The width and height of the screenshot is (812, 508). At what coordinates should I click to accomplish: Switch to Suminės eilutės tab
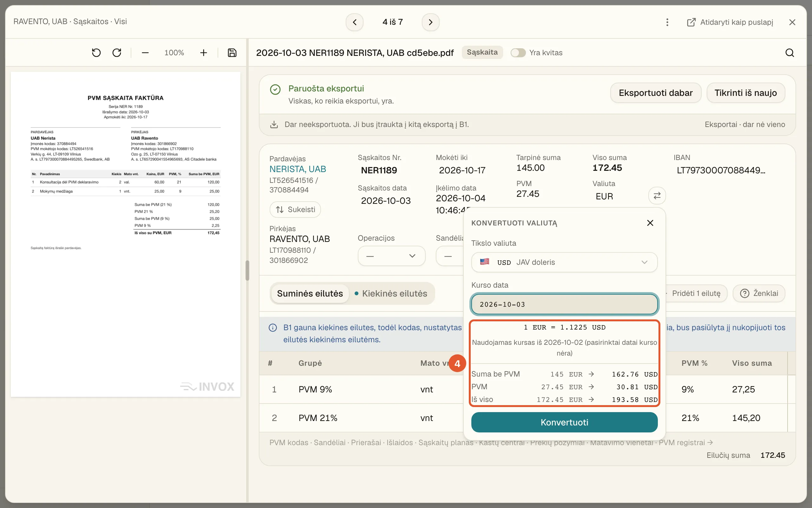click(x=310, y=293)
